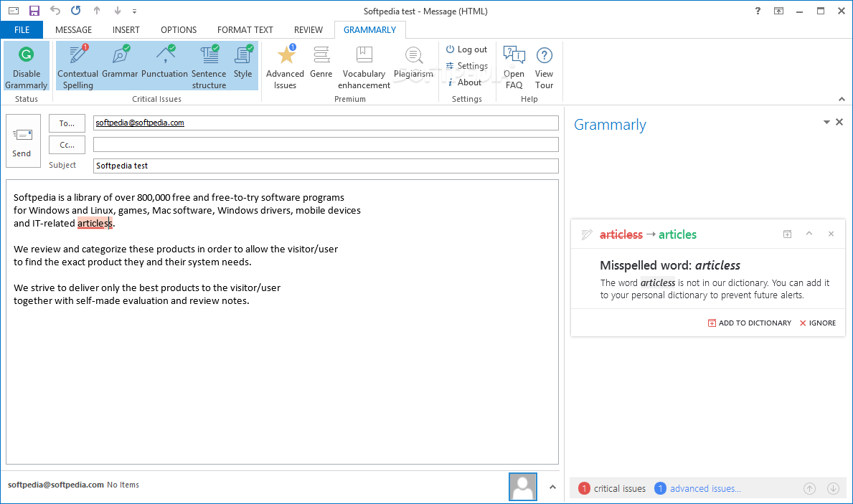Image resolution: width=853 pixels, height=504 pixels.
Task: Go to previous item using up arrow
Action: (x=97, y=10)
